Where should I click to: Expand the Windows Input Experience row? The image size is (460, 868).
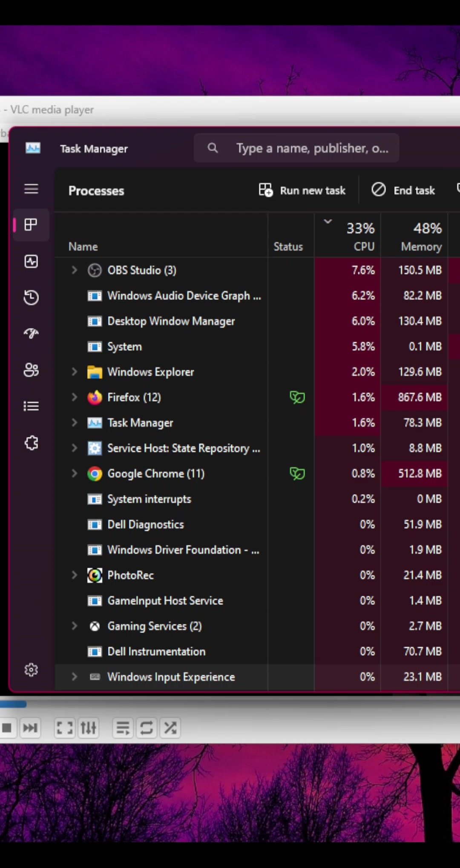(x=75, y=677)
